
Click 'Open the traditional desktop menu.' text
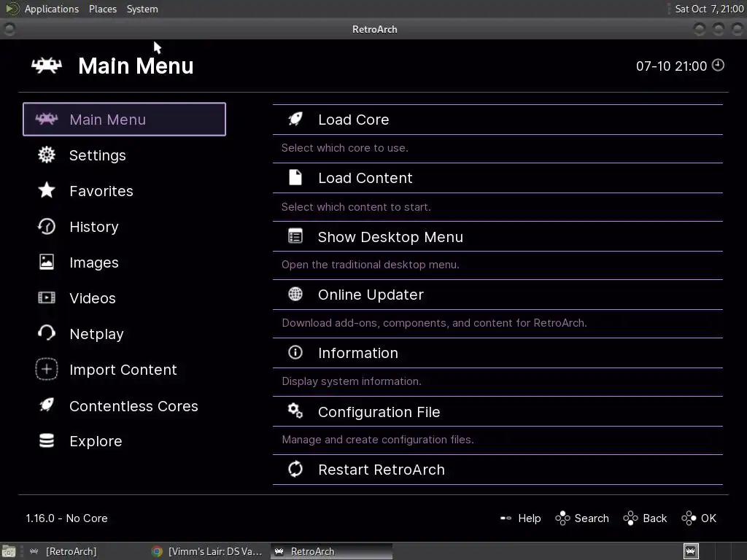370,265
